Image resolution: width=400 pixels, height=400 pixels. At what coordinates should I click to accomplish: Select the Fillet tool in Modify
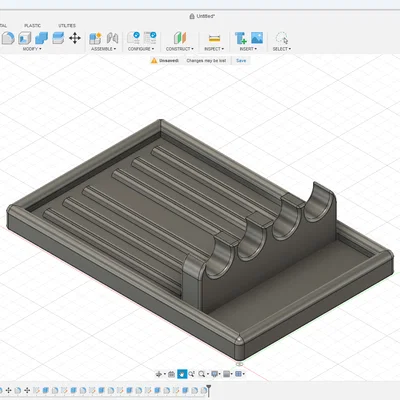7,38
